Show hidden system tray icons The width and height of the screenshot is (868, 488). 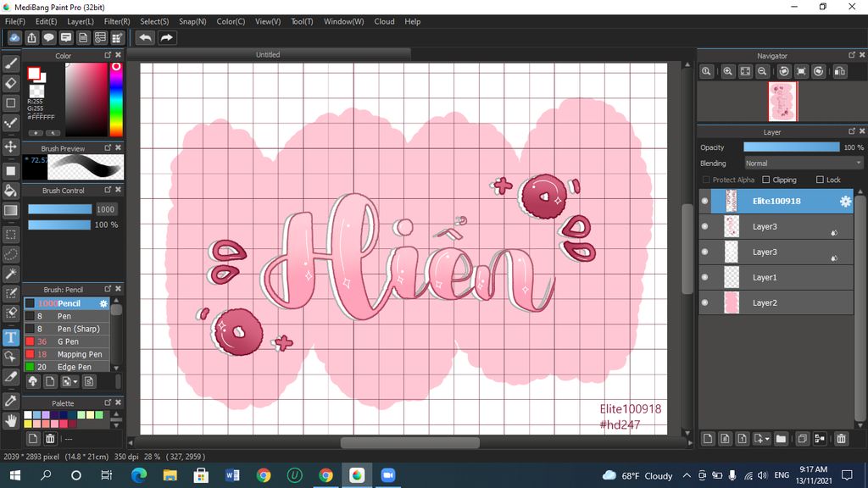[x=687, y=475]
